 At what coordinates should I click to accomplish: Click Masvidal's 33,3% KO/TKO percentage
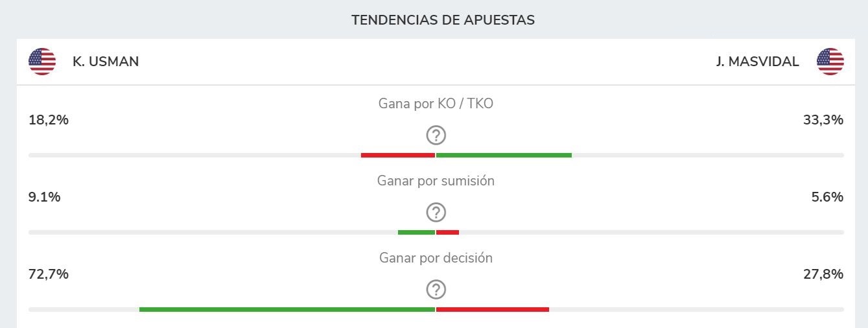823,120
